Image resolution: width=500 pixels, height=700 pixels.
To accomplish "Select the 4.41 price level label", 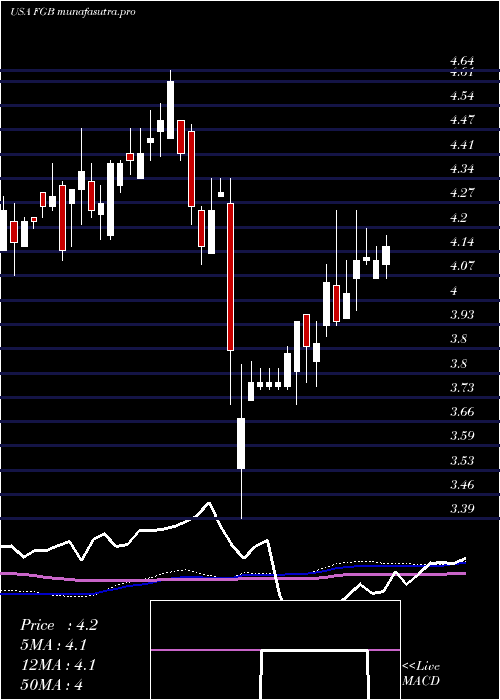I will pyautogui.click(x=462, y=145).
